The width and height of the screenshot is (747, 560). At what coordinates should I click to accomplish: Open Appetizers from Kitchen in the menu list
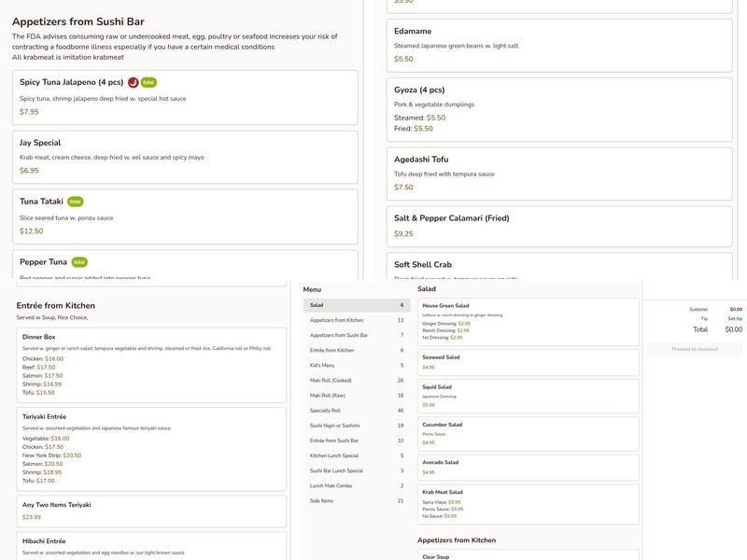[356, 320]
